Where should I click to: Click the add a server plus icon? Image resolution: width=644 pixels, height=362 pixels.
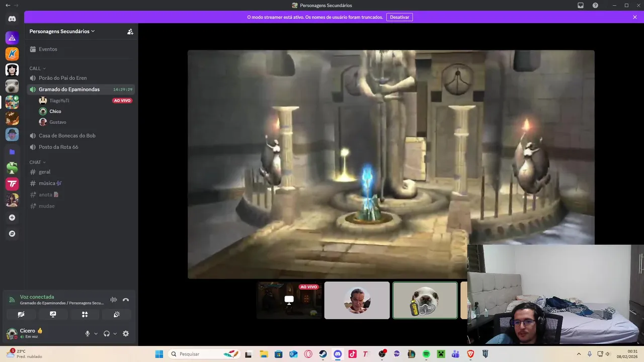[12, 218]
